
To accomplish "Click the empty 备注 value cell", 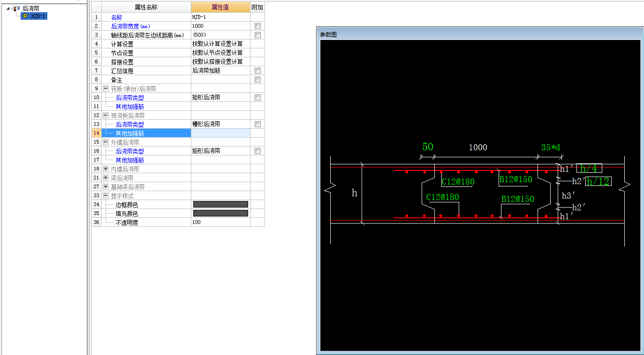I will point(220,79).
